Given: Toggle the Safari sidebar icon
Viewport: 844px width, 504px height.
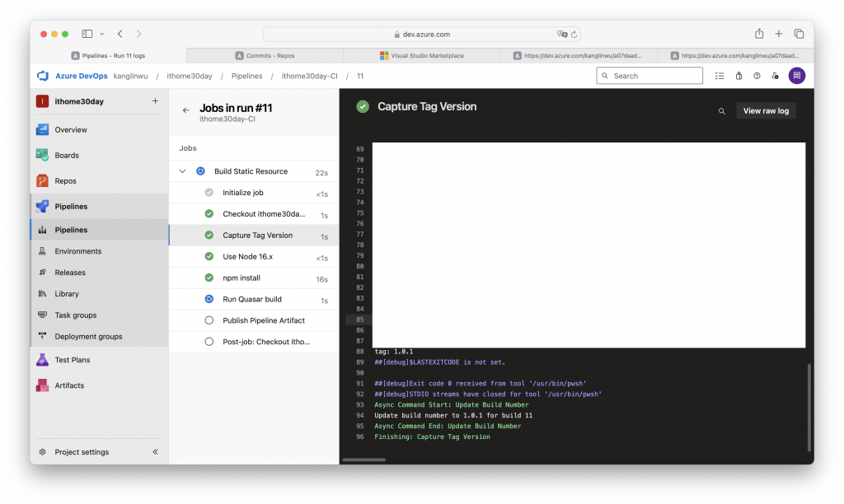Looking at the screenshot, I should [x=87, y=34].
